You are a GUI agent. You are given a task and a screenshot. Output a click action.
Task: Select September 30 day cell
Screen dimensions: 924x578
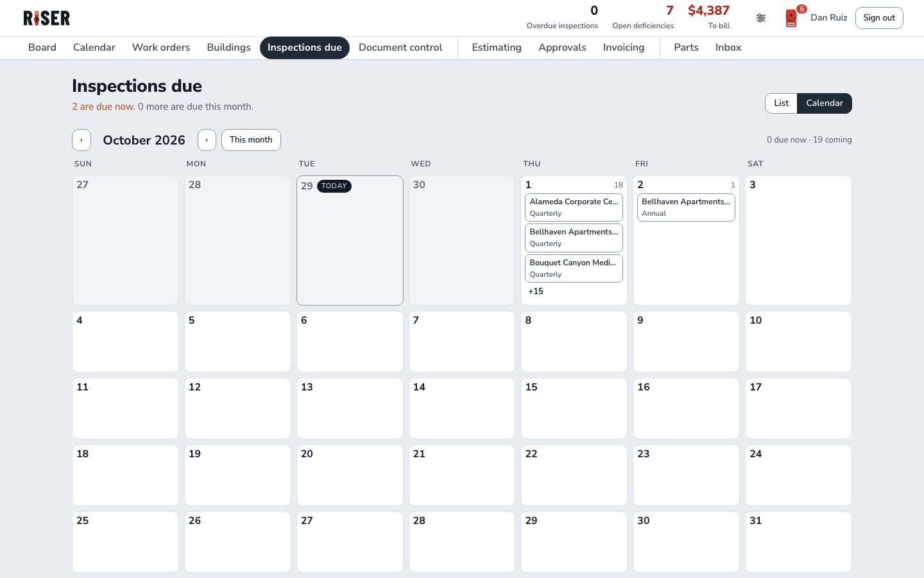click(x=462, y=241)
